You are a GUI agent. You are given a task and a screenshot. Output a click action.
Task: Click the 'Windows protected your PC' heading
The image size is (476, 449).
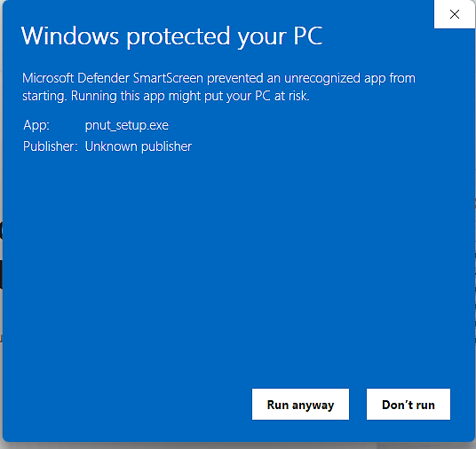coord(171,36)
